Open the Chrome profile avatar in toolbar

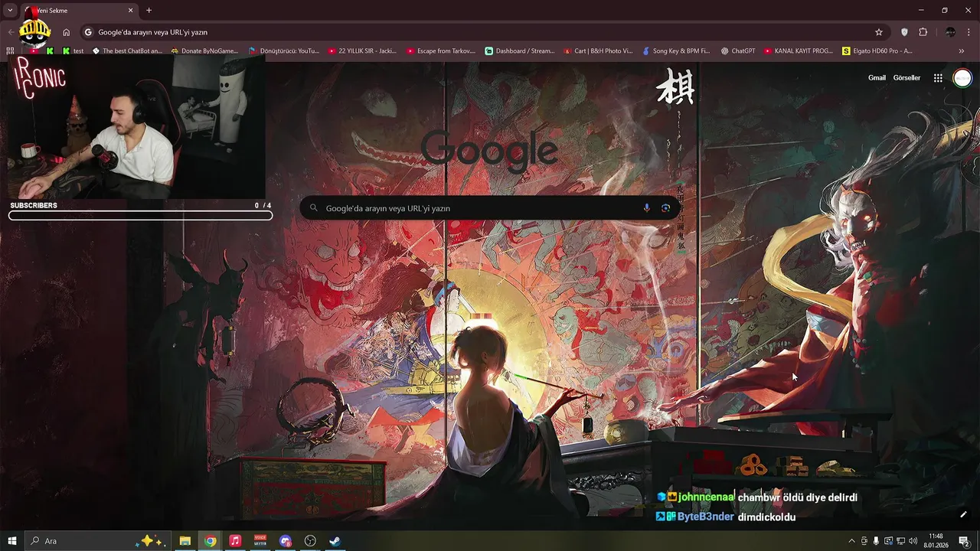tap(950, 32)
